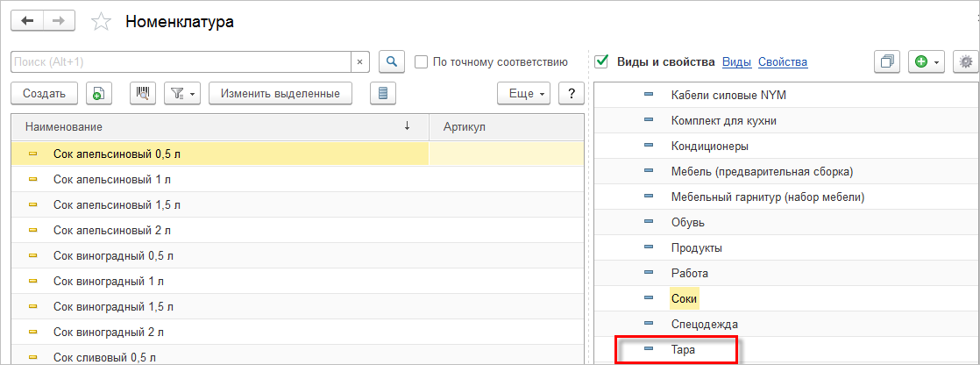Click the Изменить выделенные button
This screenshot has width=980, height=365.
273,93
